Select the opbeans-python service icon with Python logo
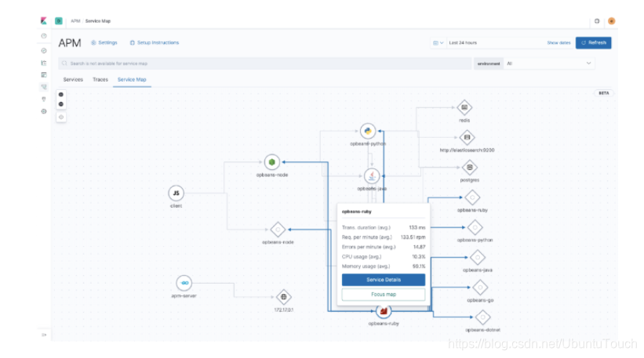Image resolution: width=644 pixels, height=358 pixels. point(368,132)
